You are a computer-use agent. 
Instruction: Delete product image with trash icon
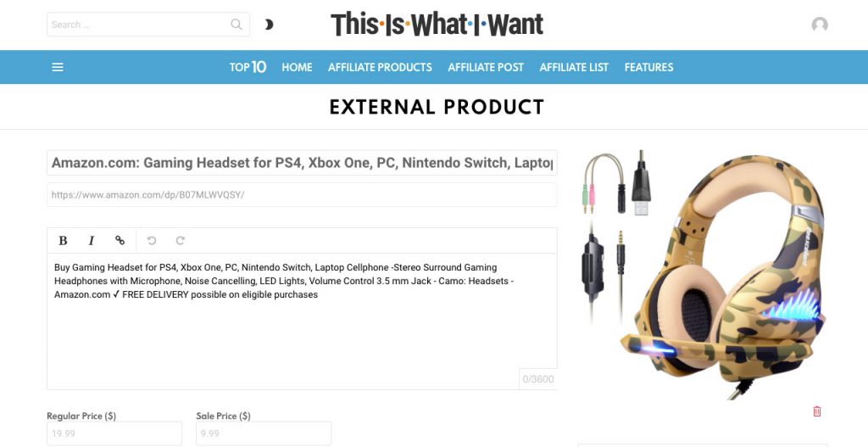click(817, 411)
